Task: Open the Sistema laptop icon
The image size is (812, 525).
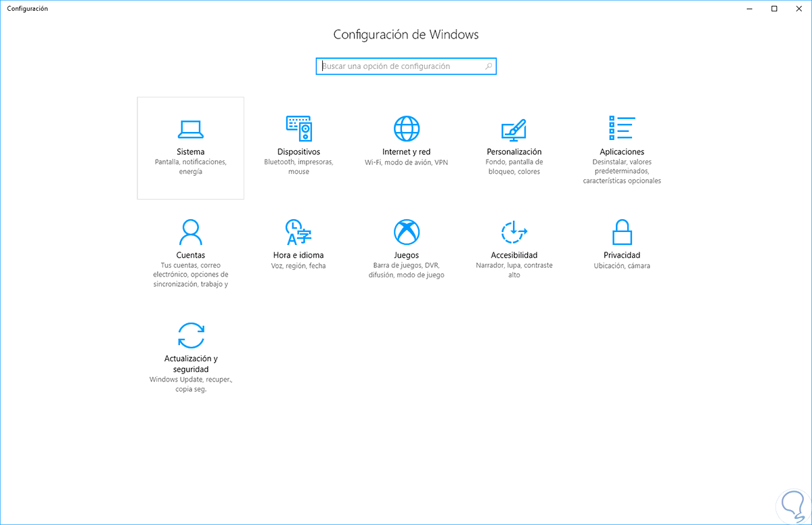Action: (x=190, y=129)
